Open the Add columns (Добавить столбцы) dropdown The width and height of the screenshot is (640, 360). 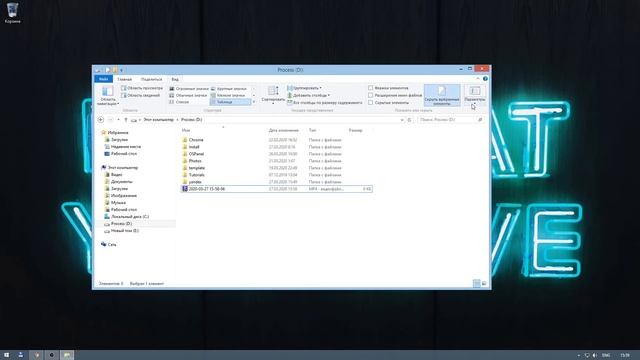point(309,95)
